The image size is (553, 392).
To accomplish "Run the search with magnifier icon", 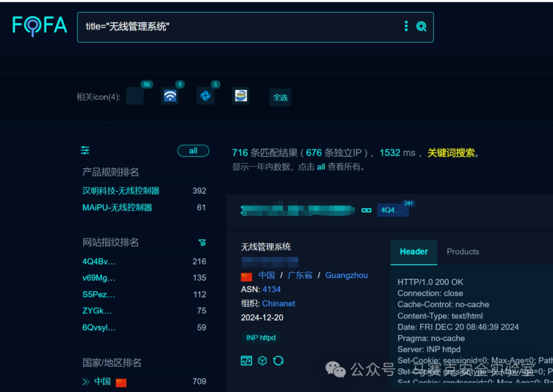I will 421,26.
